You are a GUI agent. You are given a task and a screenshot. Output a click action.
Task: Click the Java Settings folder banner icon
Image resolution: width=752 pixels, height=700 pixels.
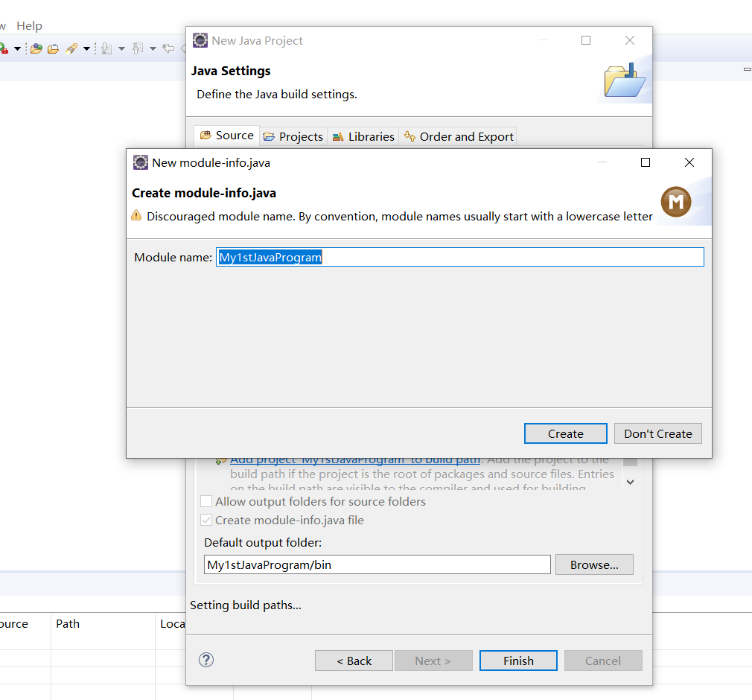625,80
